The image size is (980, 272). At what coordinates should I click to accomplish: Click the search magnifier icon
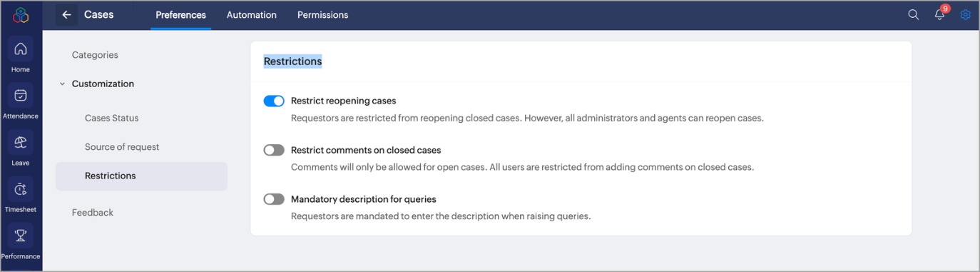tap(913, 14)
